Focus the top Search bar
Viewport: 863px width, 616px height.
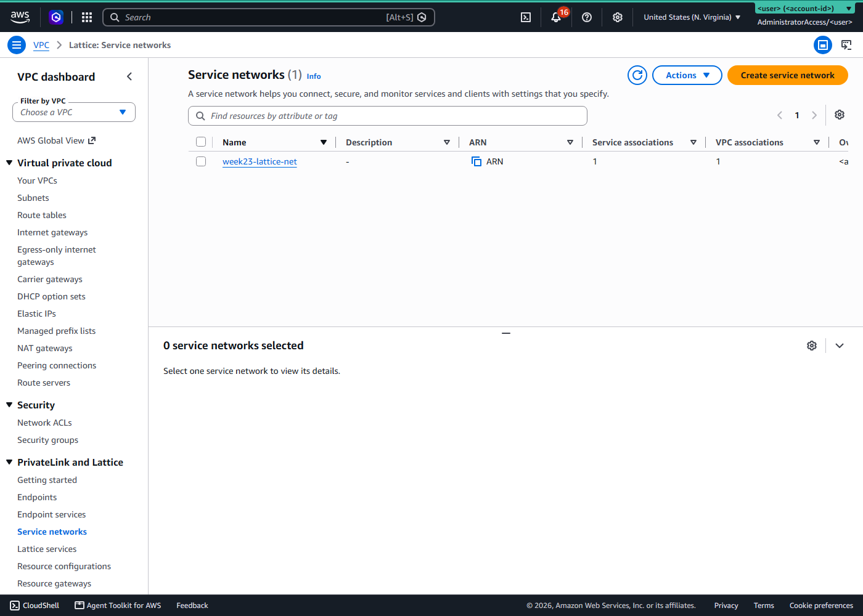click(269, 17)
